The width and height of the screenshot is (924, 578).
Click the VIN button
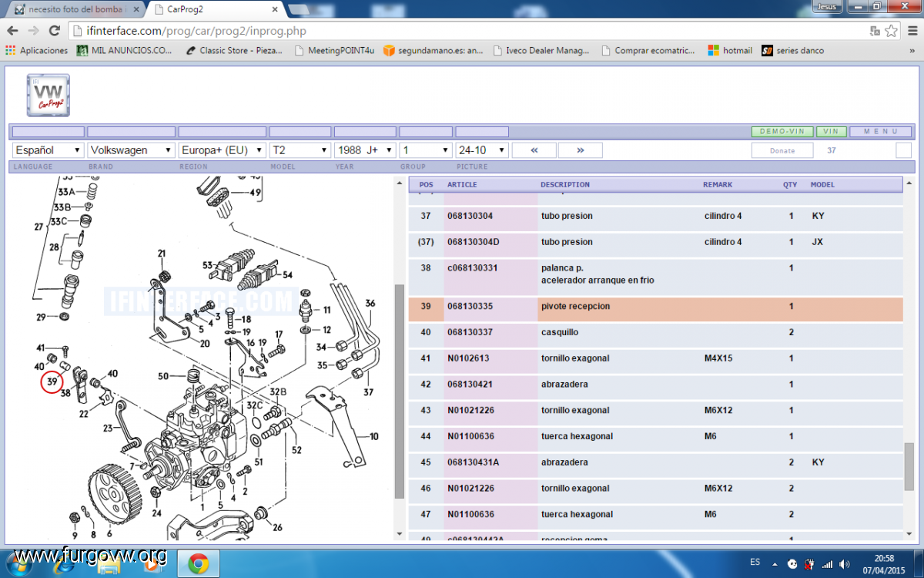click(x=831, y=132)
